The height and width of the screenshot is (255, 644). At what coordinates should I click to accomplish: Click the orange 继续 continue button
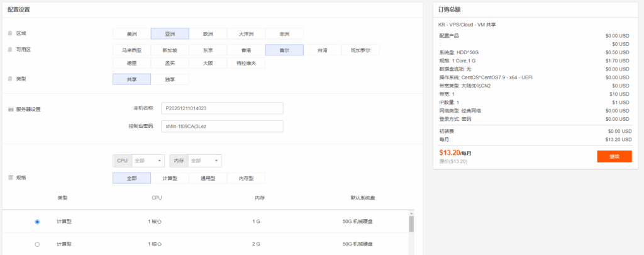click(x=614, y=156)
